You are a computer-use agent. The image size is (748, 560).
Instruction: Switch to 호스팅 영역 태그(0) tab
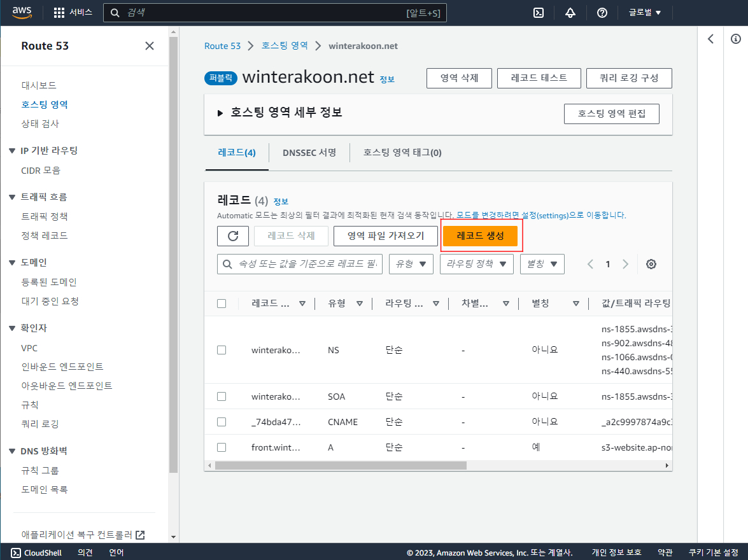click(402, 153)
